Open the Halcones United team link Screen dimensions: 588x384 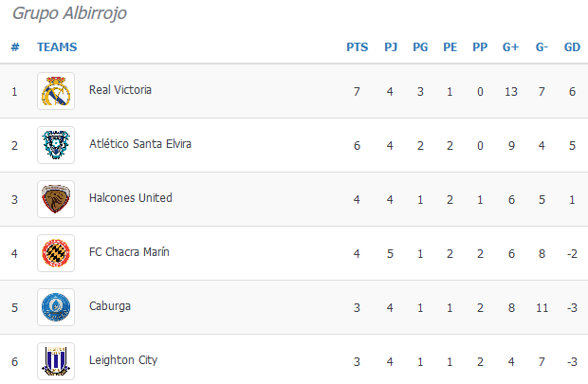(130, 198)
